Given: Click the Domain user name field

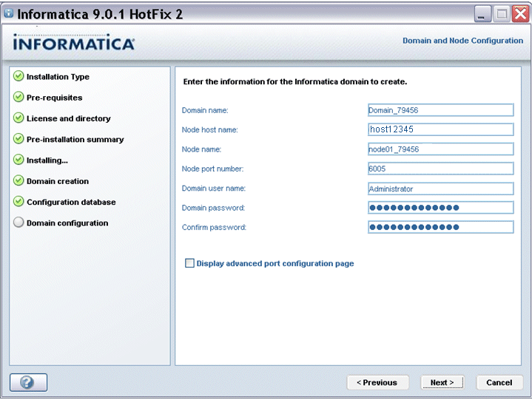Looking at the screenshot, I should pos(441,189).
